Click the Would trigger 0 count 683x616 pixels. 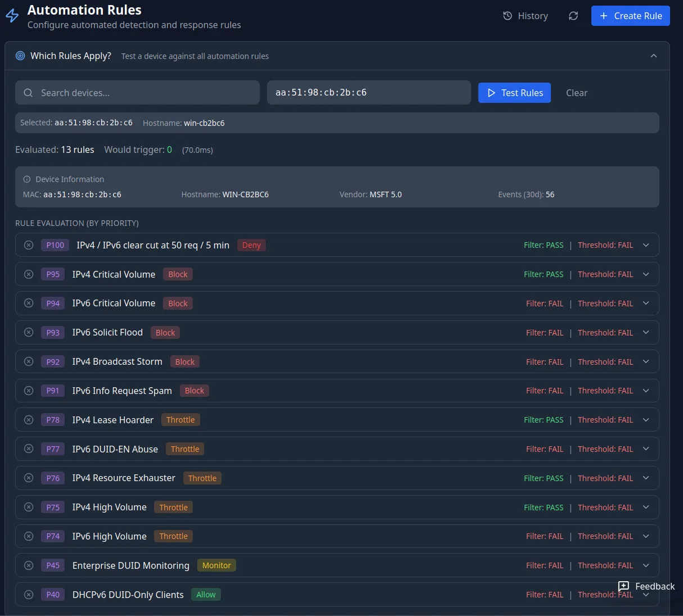[169, 150]
